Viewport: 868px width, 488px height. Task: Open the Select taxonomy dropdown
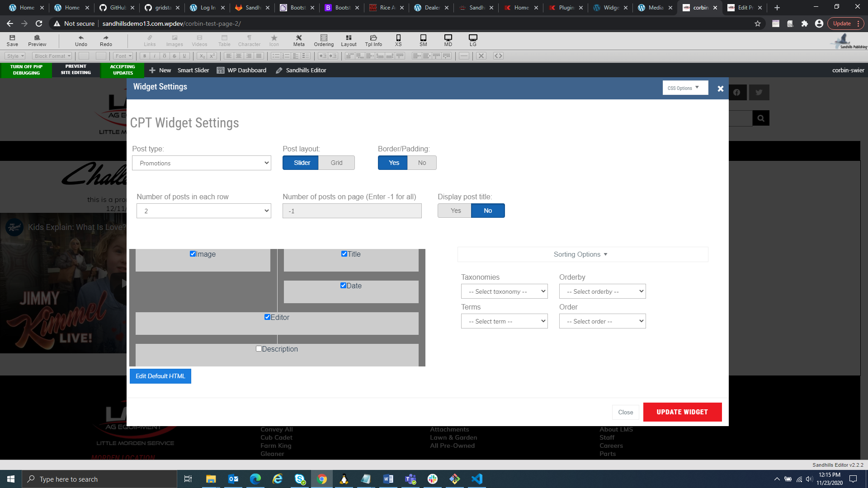pyautogui.click(x=505, y=291)
